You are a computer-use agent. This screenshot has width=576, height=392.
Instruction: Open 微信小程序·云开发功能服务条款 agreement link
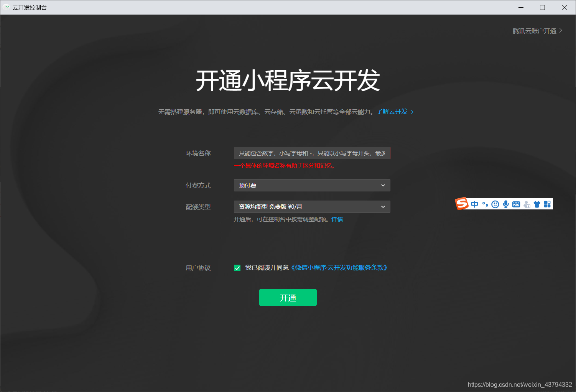(339, 268)
